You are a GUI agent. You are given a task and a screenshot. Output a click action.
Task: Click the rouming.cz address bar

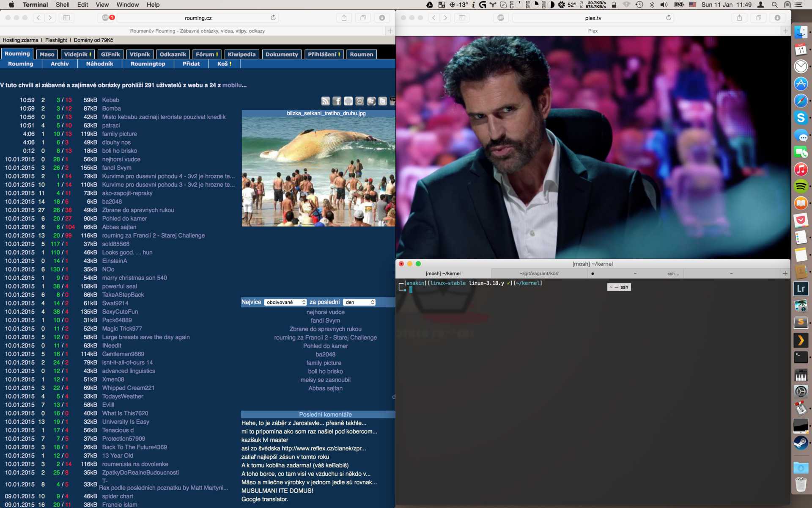pos(198,18)
